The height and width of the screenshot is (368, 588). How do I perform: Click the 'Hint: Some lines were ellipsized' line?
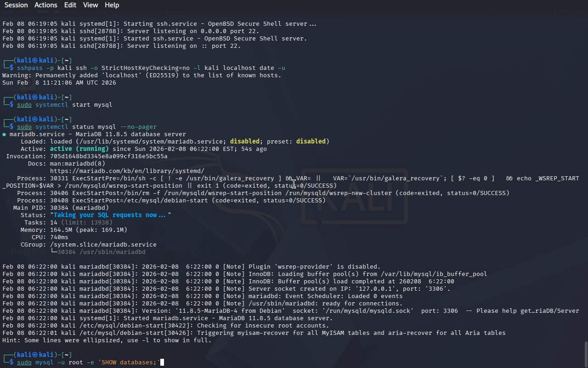(107, 340)
